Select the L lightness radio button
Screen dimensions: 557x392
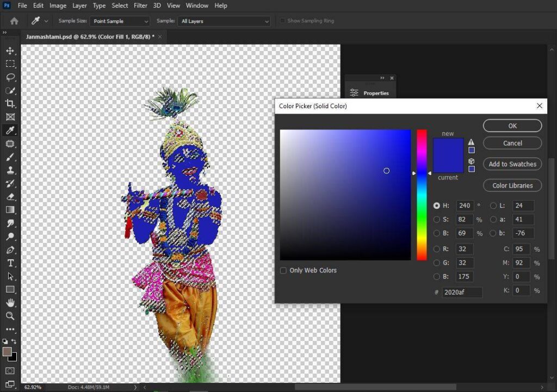tap(493, 206)
